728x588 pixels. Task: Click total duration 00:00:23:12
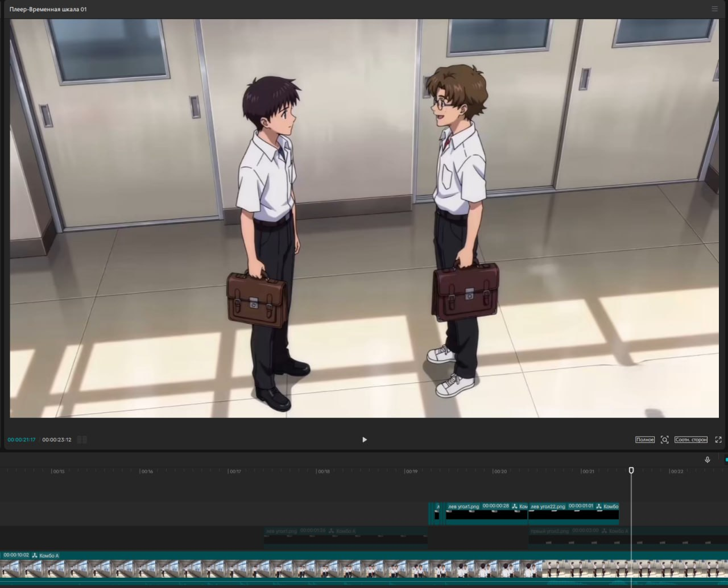coord(57,440)
